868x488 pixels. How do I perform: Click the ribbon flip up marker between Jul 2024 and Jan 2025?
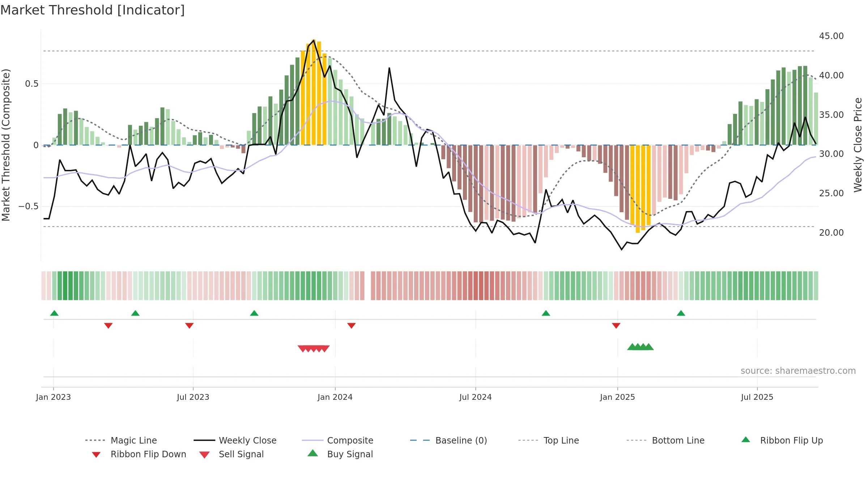tap(546, 313)
